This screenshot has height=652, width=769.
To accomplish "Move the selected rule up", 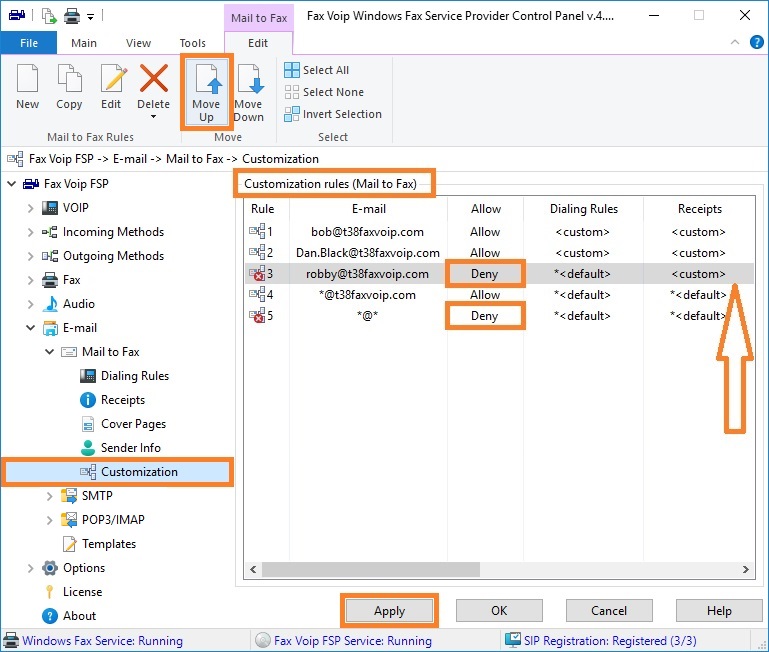I will (x=206, y=92).
